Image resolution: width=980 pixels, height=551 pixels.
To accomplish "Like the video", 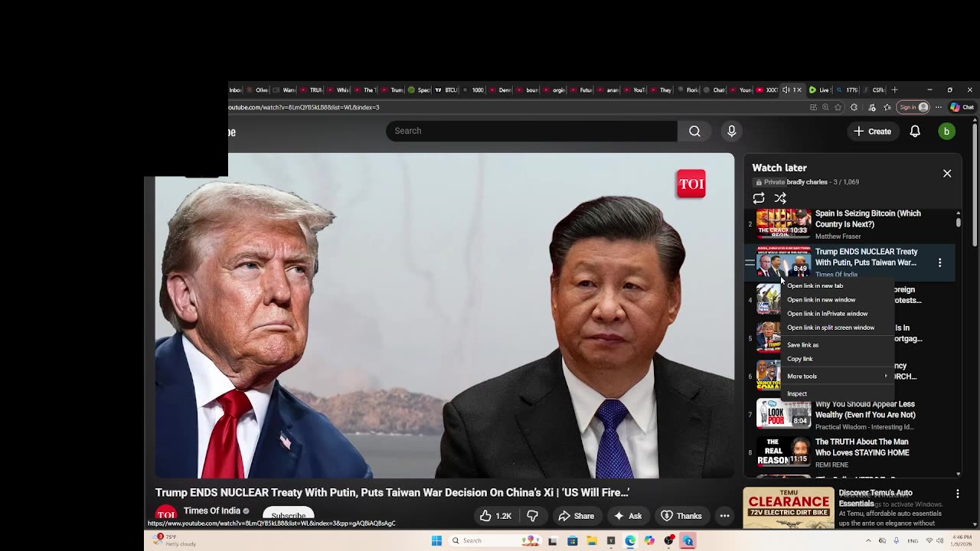I will [x=495, y=516].
